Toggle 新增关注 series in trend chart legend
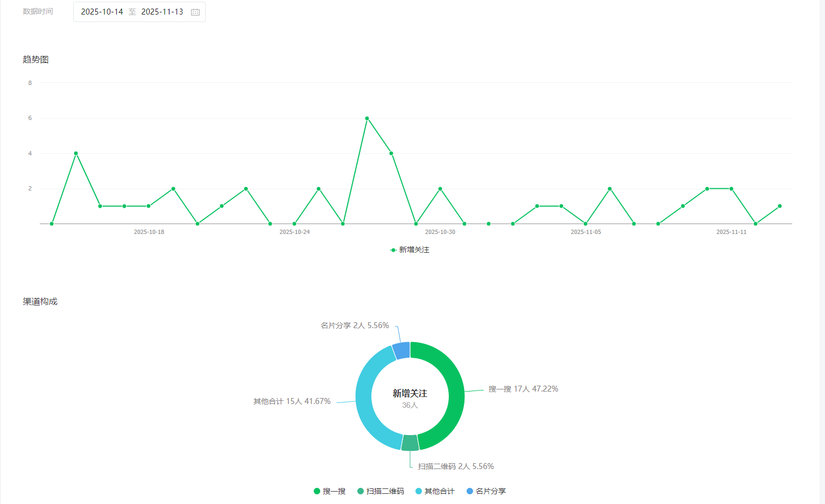Screen dimensions: 825x504 click(x=410, y=250)
